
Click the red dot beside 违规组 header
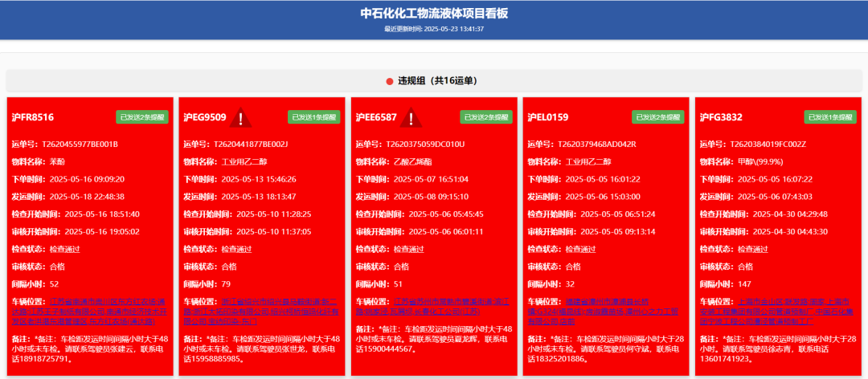click(x=390, y=81)
